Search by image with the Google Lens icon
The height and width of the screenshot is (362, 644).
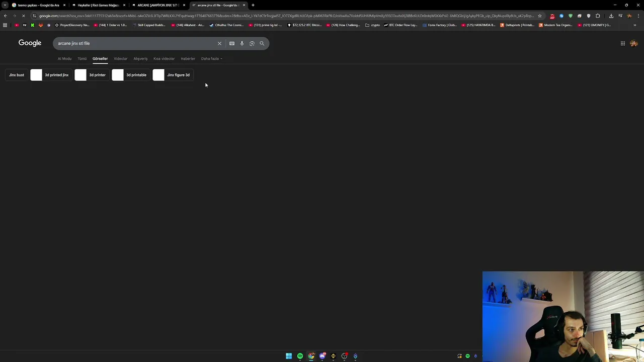(x=252, y=43)
